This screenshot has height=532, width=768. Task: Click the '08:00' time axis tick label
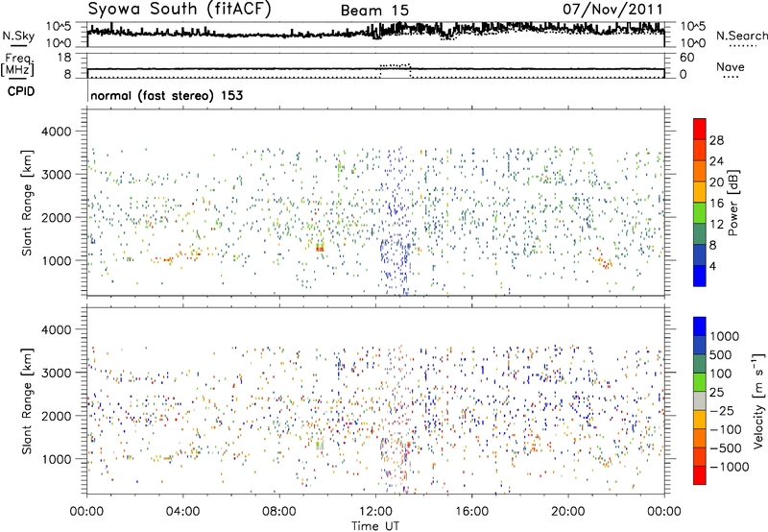tap(279, 511)
